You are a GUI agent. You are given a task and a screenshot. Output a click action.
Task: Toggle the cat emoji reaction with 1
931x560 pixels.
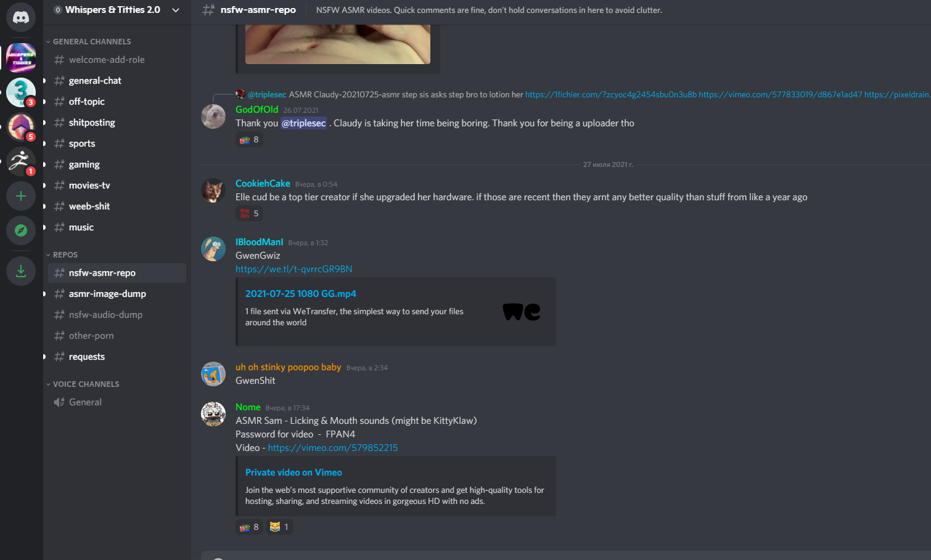click(x=279, y=527)
